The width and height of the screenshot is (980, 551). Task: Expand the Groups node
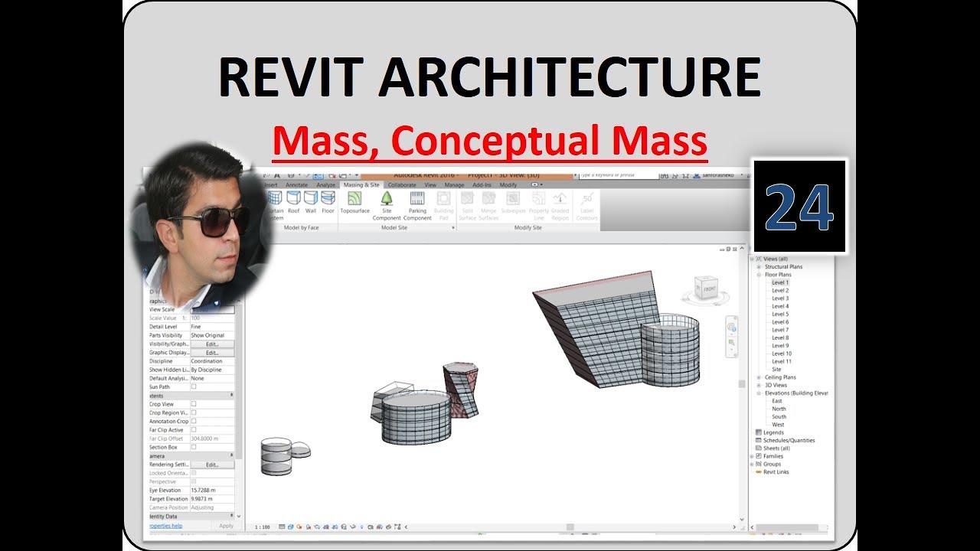pos(752,464)
